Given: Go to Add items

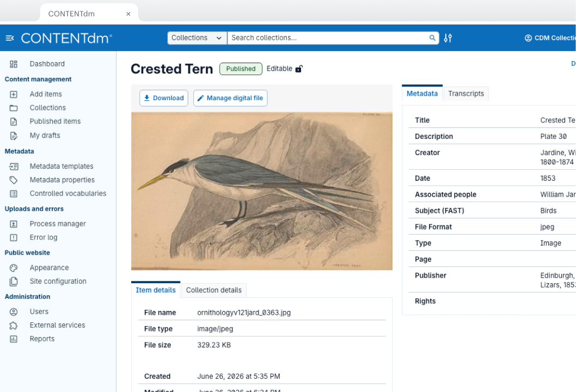Looking at the screenshot, I should click(x=46, y=94).
